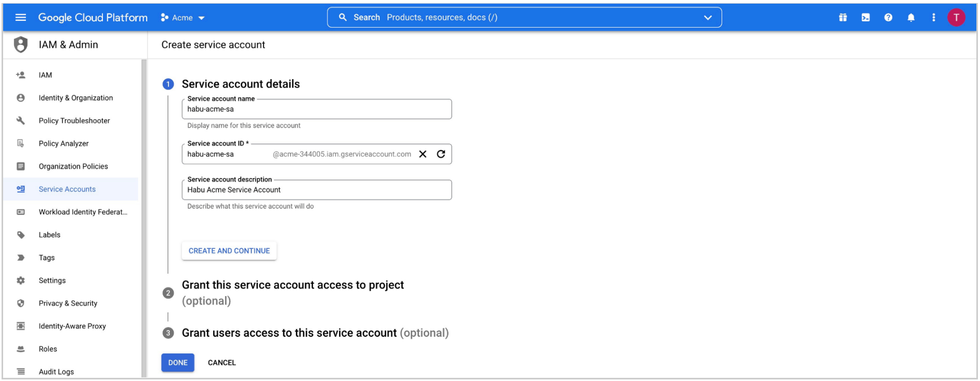Open the help question mark icon
Image resolution: width=980 pixels, height=381 pixels.
(x=888, y=18)
